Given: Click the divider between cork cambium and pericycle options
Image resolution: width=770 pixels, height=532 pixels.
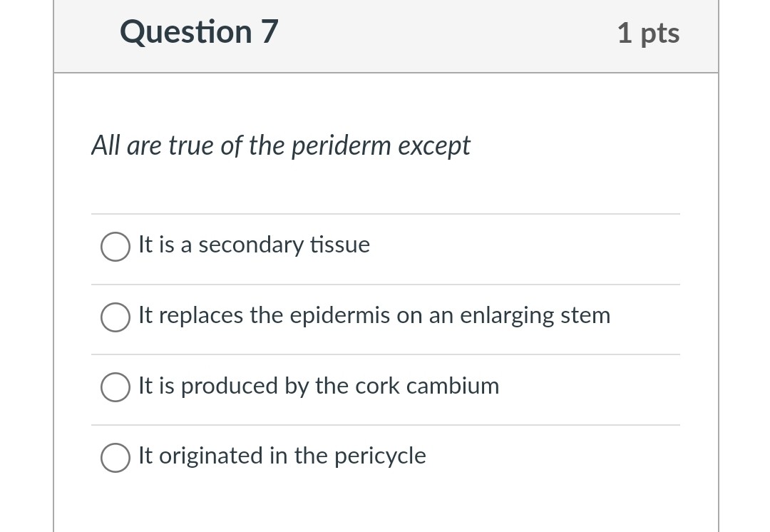Looking at the screenshot, I should tap(385, 424).
